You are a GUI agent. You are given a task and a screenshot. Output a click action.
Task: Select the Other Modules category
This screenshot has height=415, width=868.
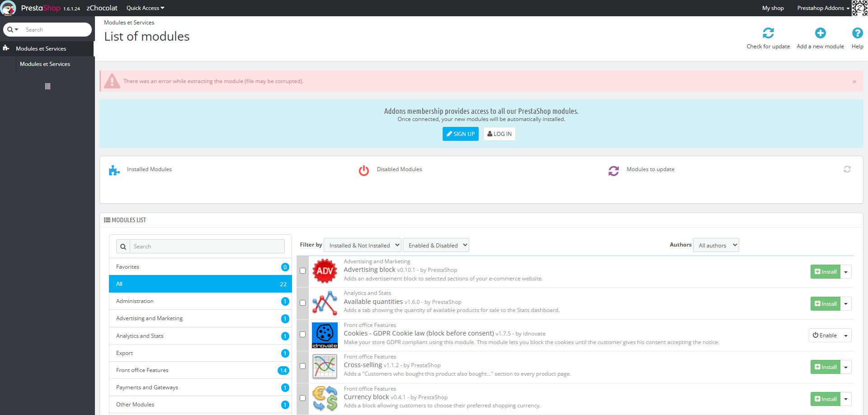click(x=200, y=405)
